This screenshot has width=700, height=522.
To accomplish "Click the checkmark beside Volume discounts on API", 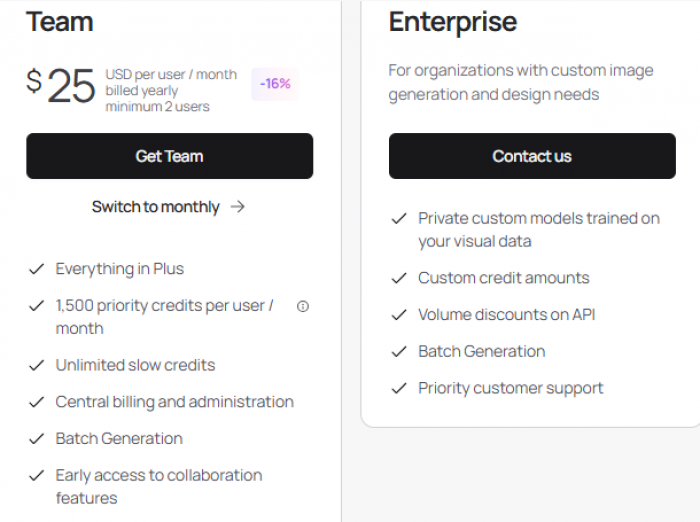I will click(399, 315).
